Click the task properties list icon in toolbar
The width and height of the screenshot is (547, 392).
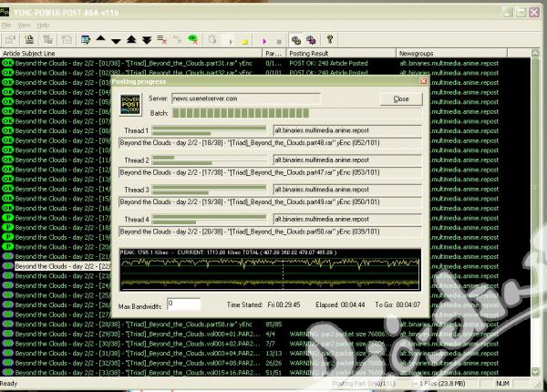pos(85,40)
